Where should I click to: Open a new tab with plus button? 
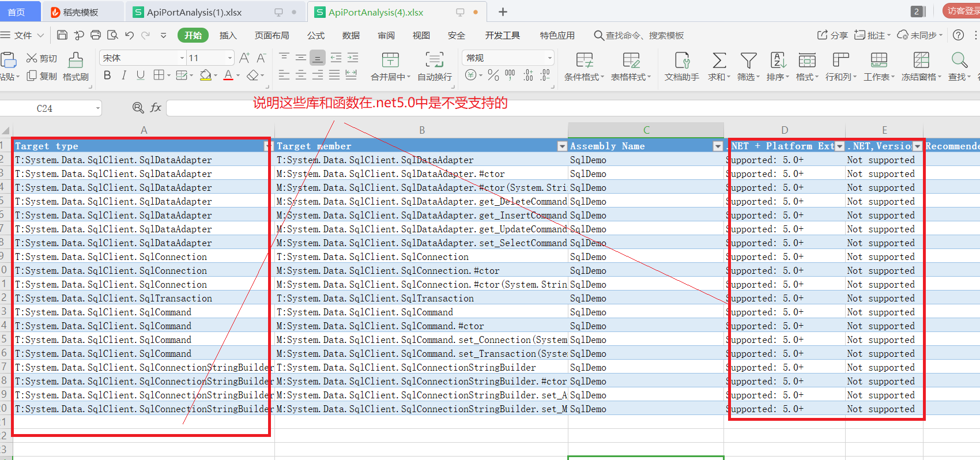503,12
